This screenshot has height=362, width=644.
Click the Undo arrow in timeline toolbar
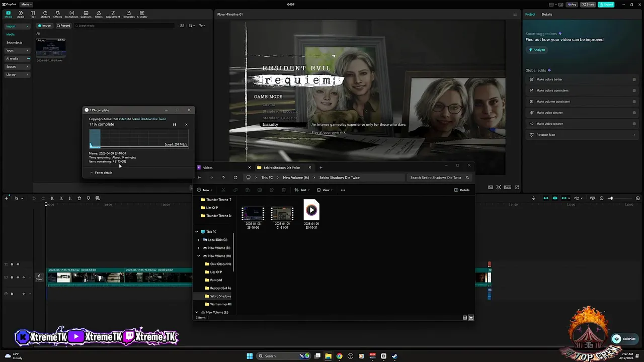click(34, 198)
